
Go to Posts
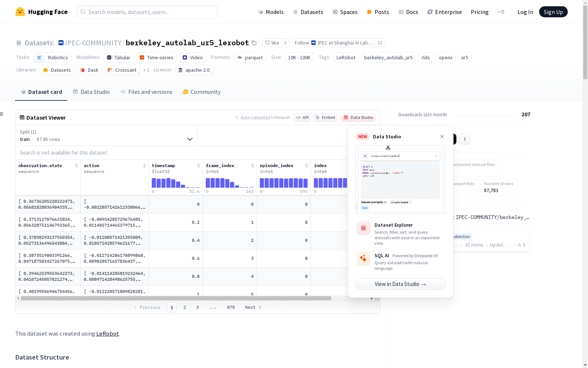pos(378,12)
